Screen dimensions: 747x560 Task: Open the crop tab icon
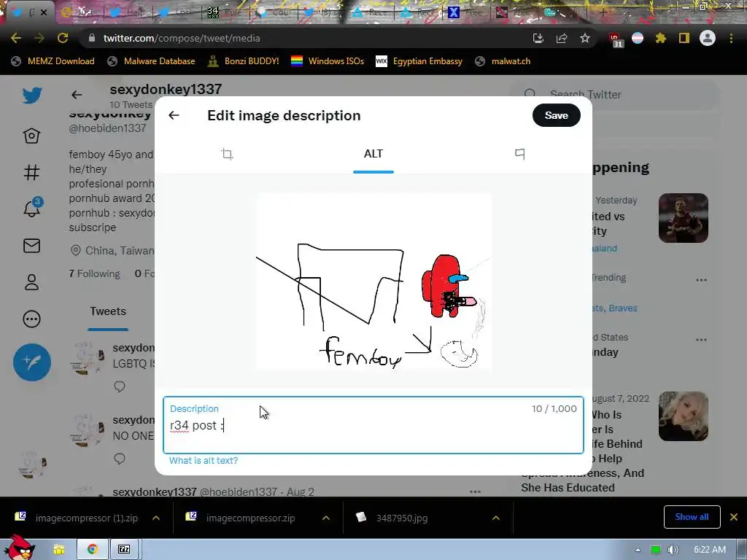pyautogui.click(x=228, y=154)
